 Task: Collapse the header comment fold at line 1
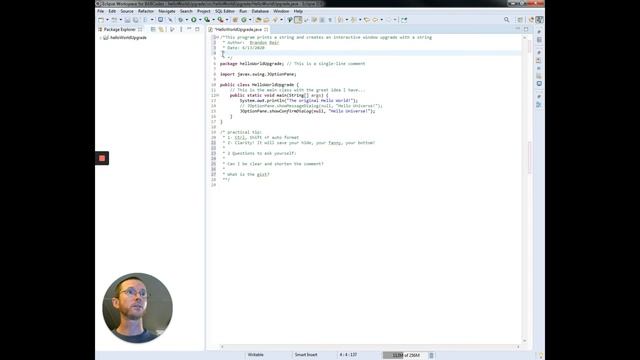[x=218, y=37]
